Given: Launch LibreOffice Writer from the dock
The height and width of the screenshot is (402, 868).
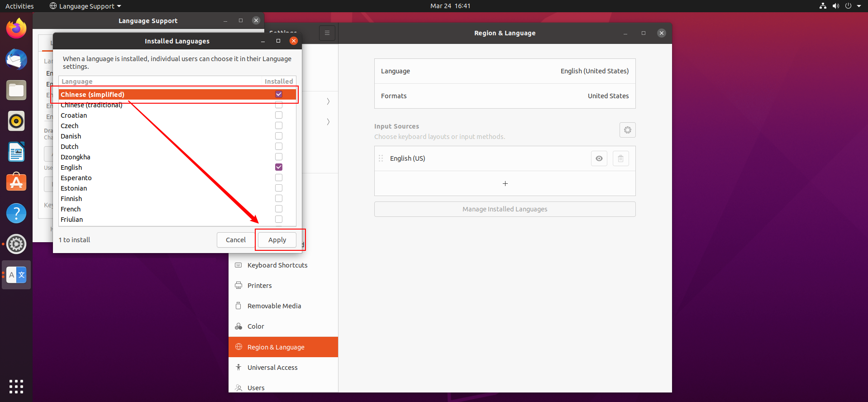Looking at the screenshot, I should pos(16,152).
